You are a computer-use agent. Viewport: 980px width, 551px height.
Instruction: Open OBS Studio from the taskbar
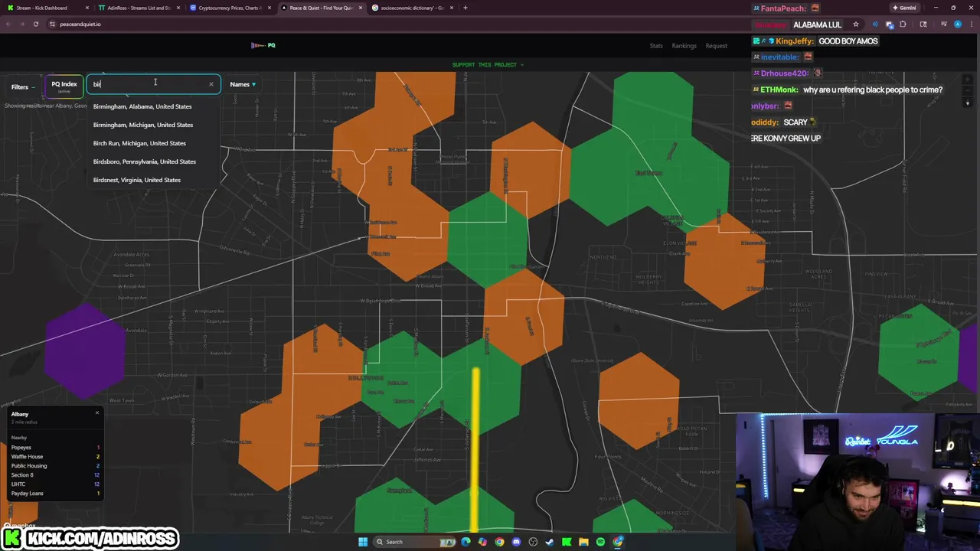click(533, 542)
